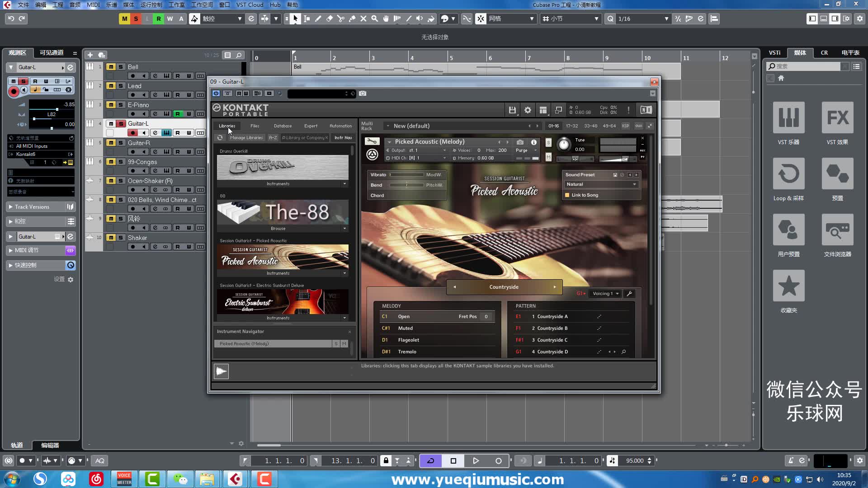Click the Vibrato ModW knob icon

[434, 174]
